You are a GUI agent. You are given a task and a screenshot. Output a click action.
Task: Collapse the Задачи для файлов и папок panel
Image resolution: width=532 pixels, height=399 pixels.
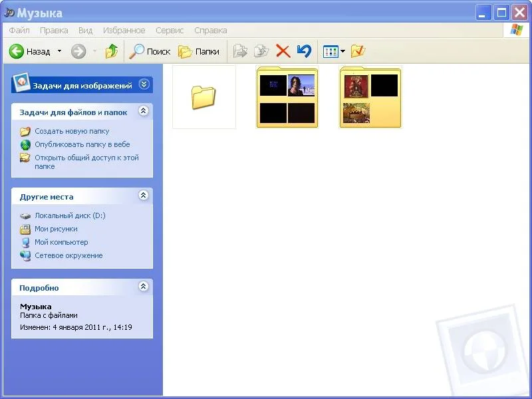click(x=142, y=112)
